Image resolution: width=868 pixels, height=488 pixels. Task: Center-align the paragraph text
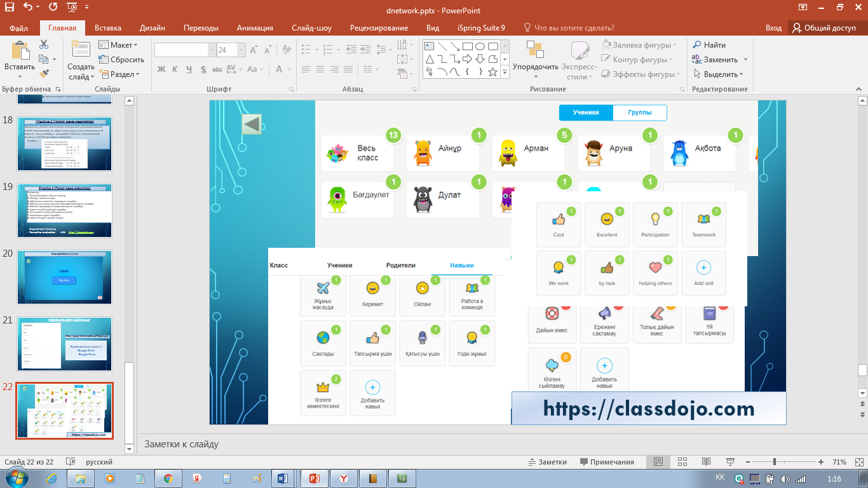click(x=320, y=69)
